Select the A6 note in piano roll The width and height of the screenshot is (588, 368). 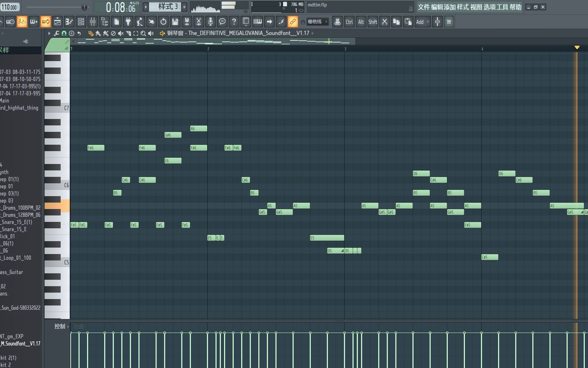click(x=199, y=129)
